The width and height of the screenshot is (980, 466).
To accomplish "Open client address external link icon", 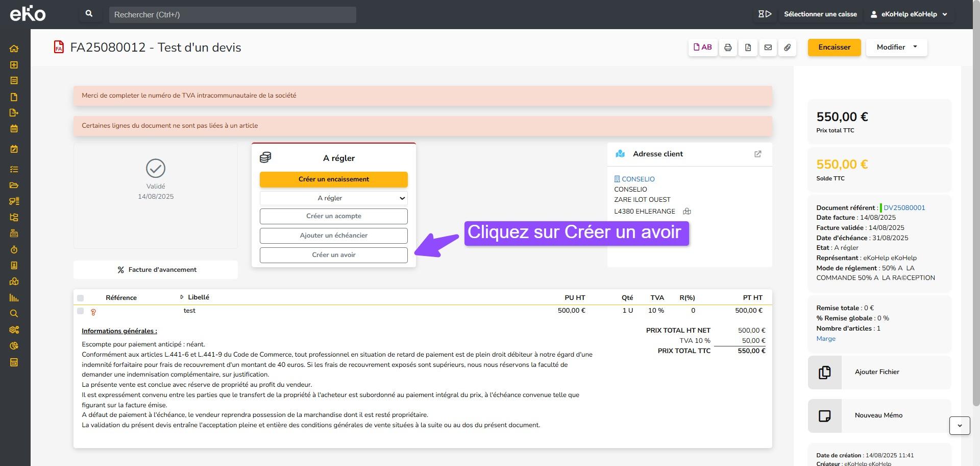I will [758, 154].
